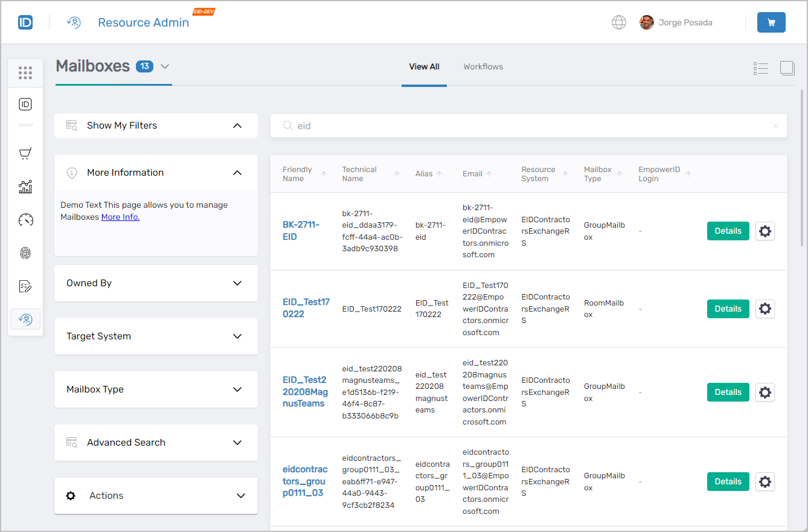Switch to the Workflows tab
The width and height of the screenshot is (808, 532).
(x=483, y=66)
